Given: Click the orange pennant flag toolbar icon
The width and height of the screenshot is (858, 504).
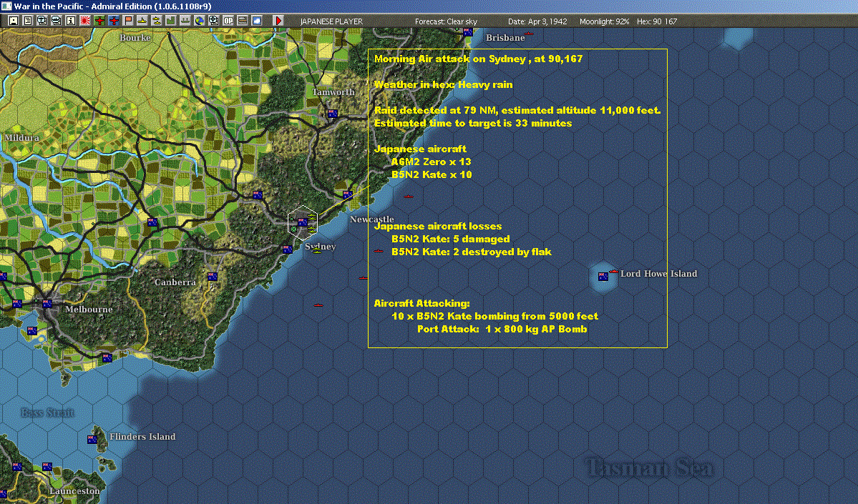Looking at the screenshot, I should point(127,21).
